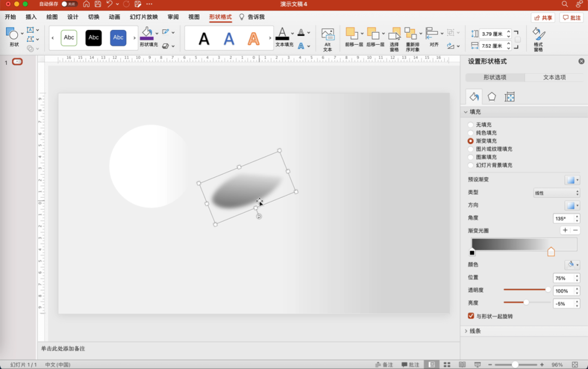Click the Undo arrow icon
This screenshot has height=369, width=588.
pos(109,4)
